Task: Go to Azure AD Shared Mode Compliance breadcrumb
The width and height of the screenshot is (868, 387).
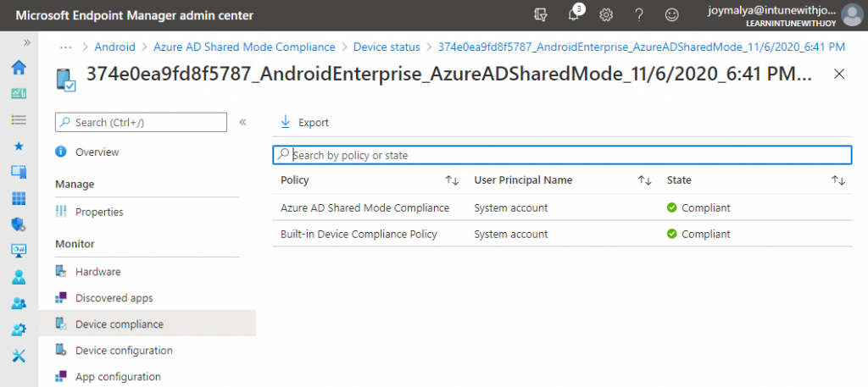Action: click(x=244, y=47)
